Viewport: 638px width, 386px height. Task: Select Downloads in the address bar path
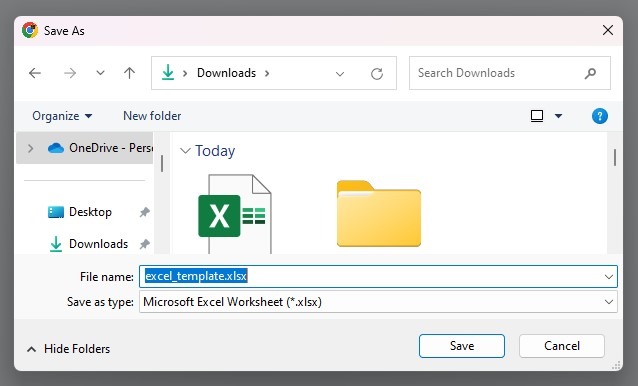point(226,73)
